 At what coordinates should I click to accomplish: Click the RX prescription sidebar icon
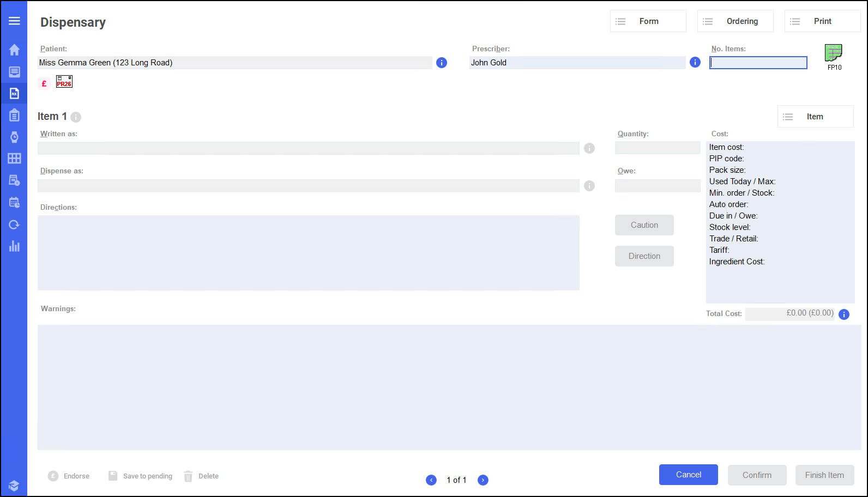click(x=14, y=93)
